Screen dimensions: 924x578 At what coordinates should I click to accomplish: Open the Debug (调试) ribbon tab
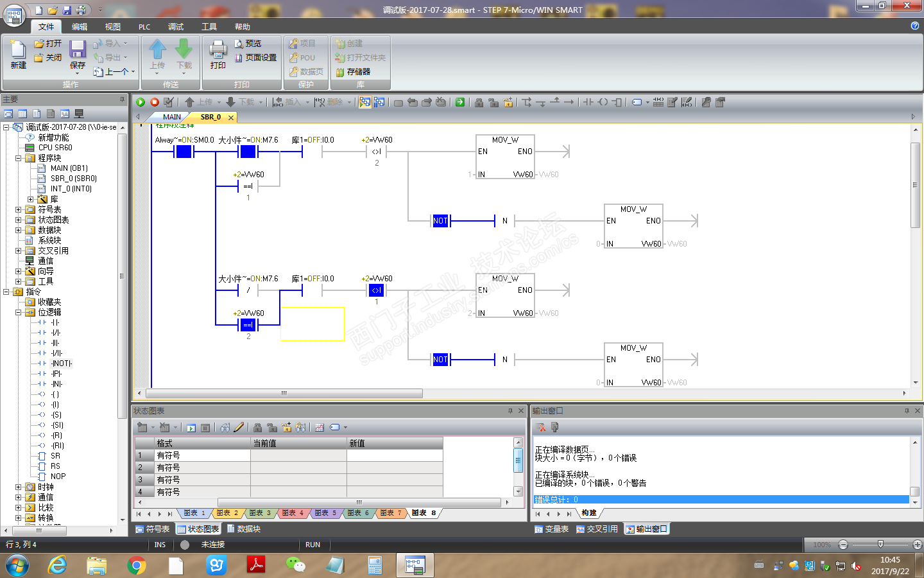point(176,27)
